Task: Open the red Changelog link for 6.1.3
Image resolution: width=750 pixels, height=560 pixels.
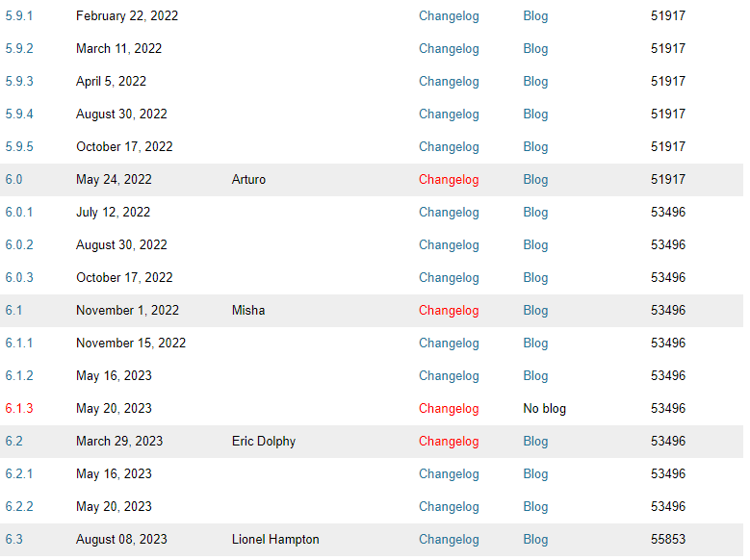Action: [448, 409]
